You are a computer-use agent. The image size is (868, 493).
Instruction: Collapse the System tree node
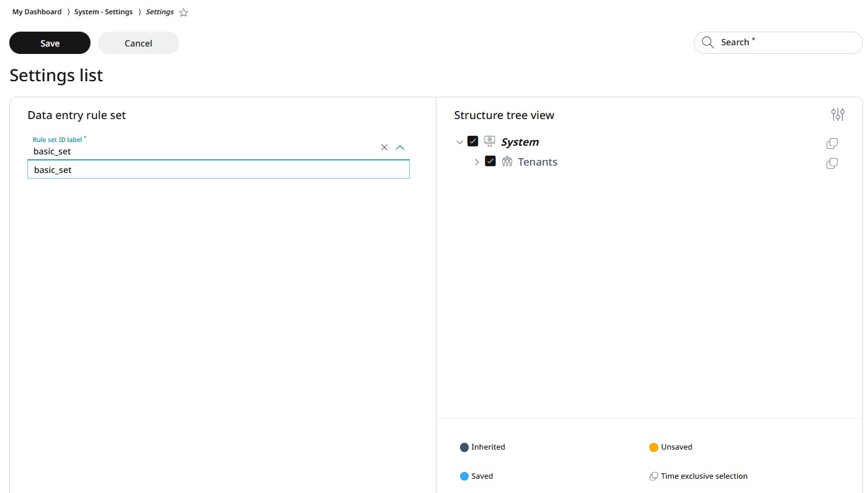click(x=459, y=142)
